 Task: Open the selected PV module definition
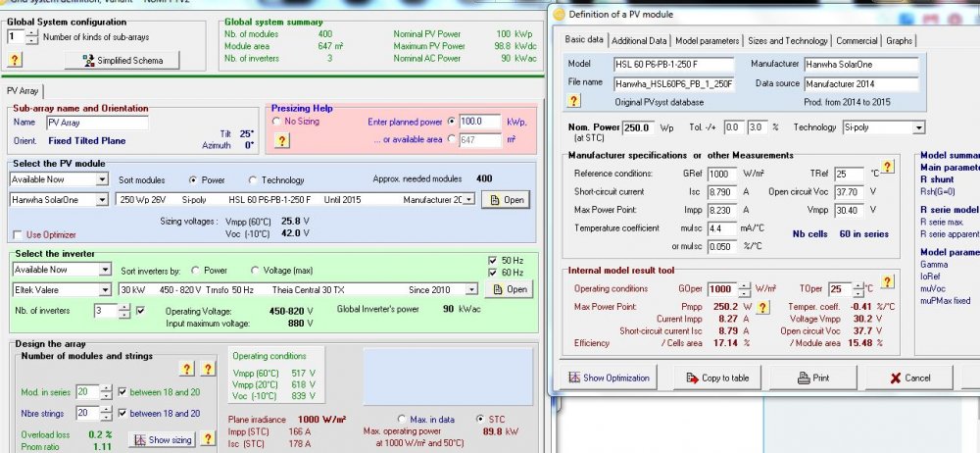tap(509, 200)
